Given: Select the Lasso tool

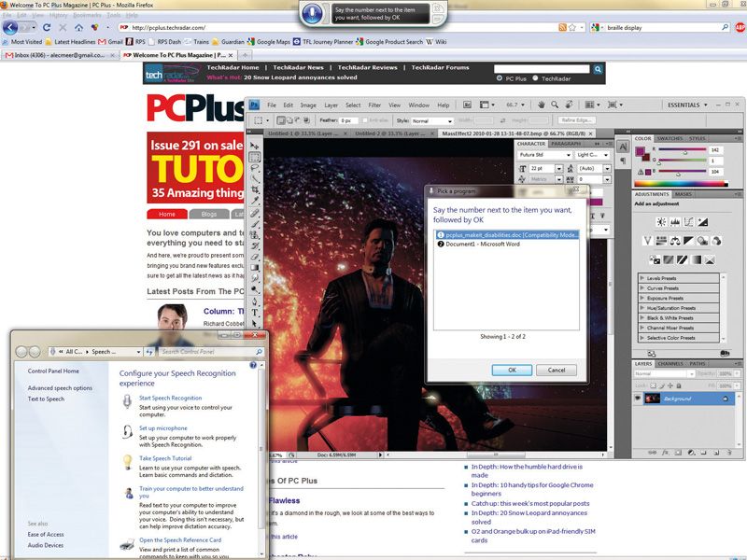Looking at the screenshot, I should point(255,168).
